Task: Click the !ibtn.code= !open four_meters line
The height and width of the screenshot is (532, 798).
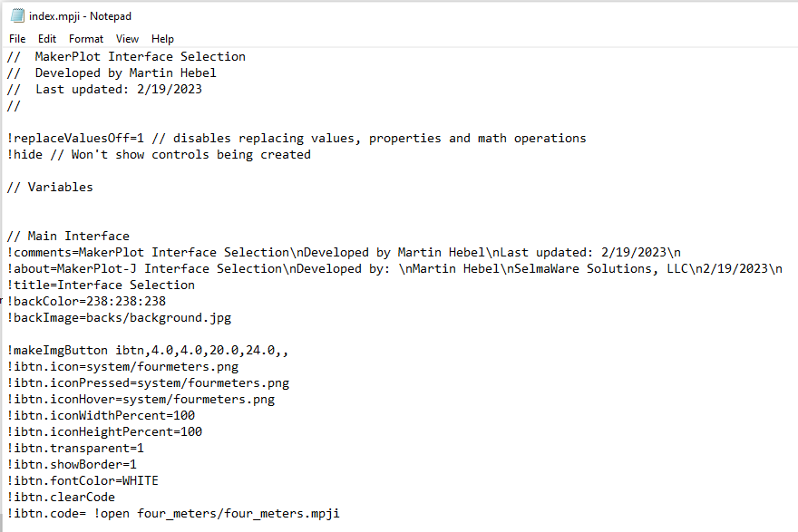Action: (x=173, y=513)
